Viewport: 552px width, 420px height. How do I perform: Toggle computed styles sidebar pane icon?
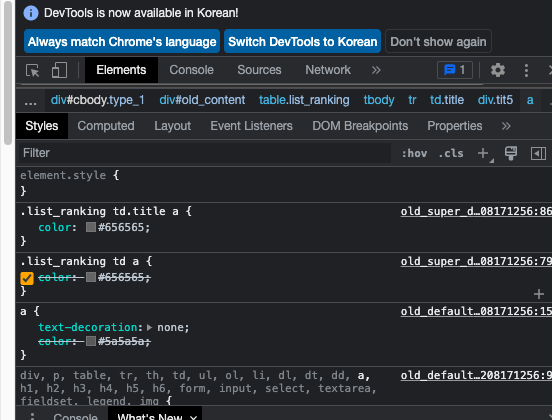538,153
